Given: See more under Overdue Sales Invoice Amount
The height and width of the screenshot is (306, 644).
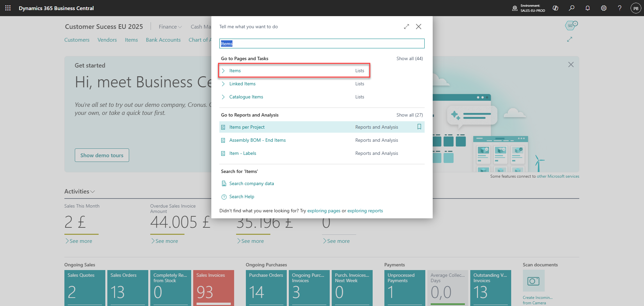Looking at the screenshot, I should click(164, 241).
